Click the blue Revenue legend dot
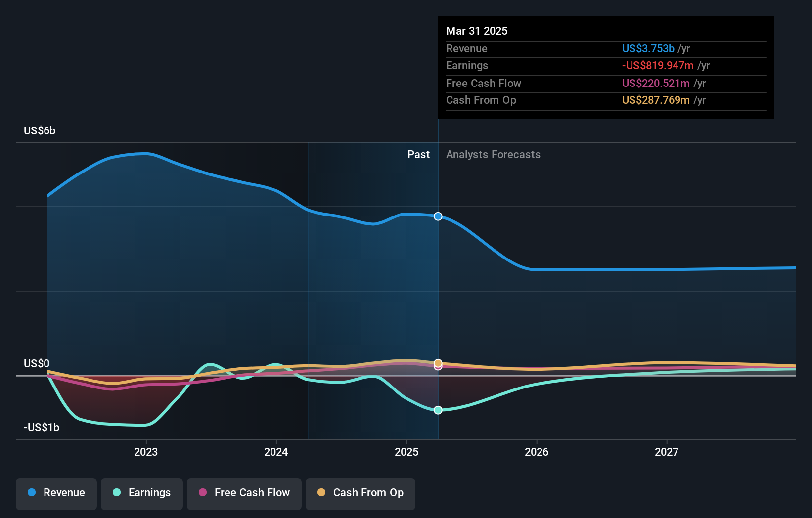Screen dimensions: 812x518 click(x=32, y=492)
